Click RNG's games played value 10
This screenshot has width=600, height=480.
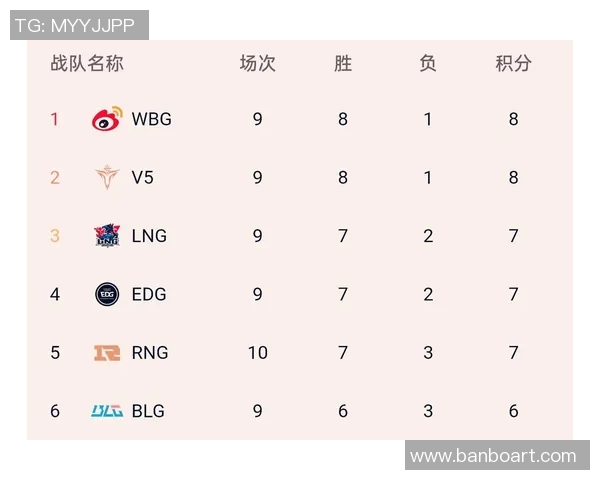click(x=257, y=352)
